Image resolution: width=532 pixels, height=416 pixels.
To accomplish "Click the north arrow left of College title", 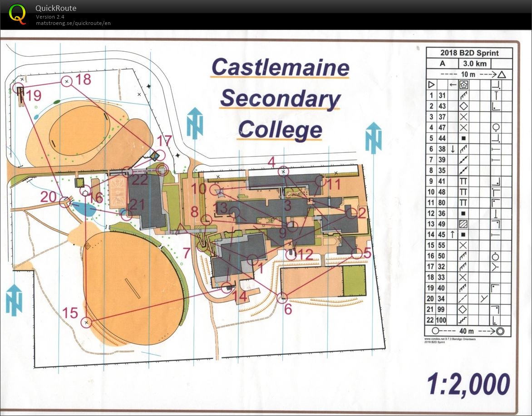I will (194, 123).
